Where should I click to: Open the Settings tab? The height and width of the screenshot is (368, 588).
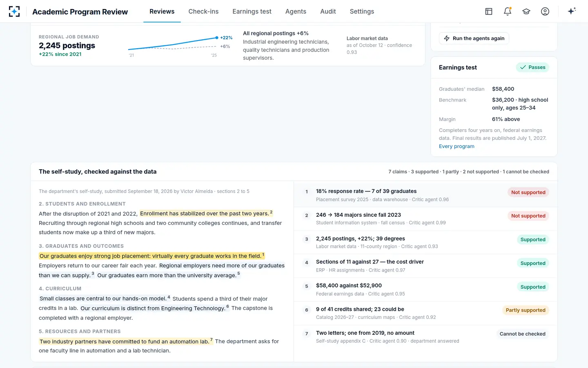362,11
